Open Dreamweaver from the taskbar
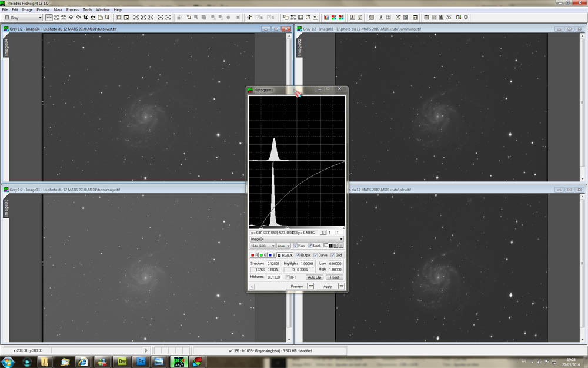588x368 pixels. click(x=123, y=360)
